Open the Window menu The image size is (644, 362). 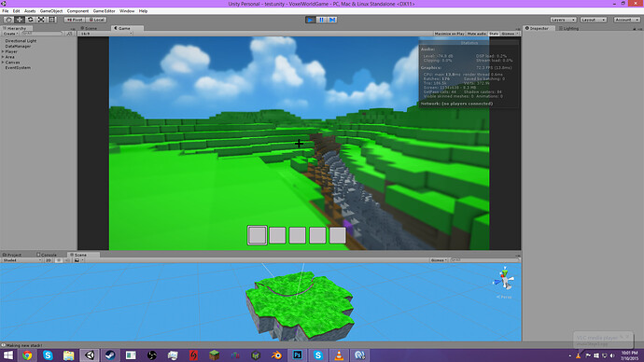pyautogui.click(x=127, y=11)
